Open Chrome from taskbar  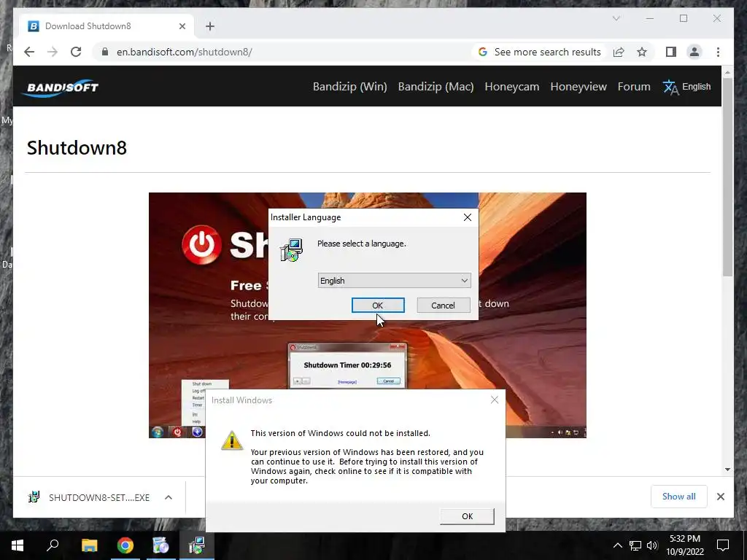(125, 545)
